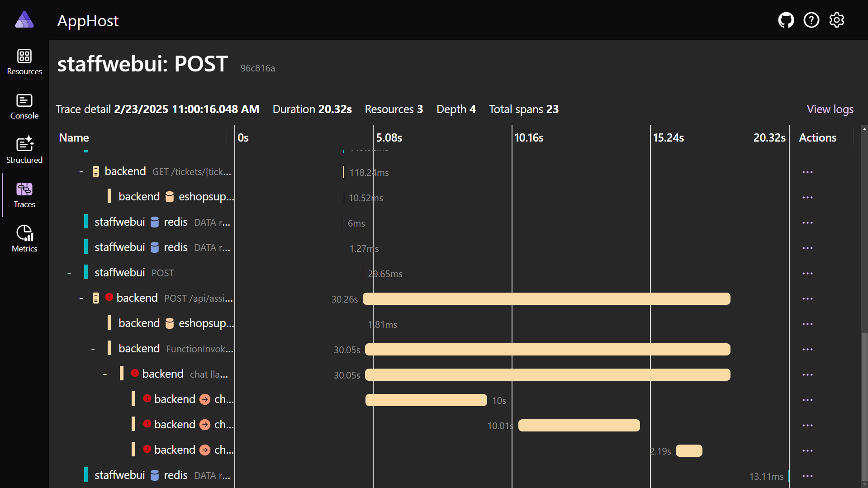Open the settings gear icon
The image size is (868, 488).
coord(837,20)
